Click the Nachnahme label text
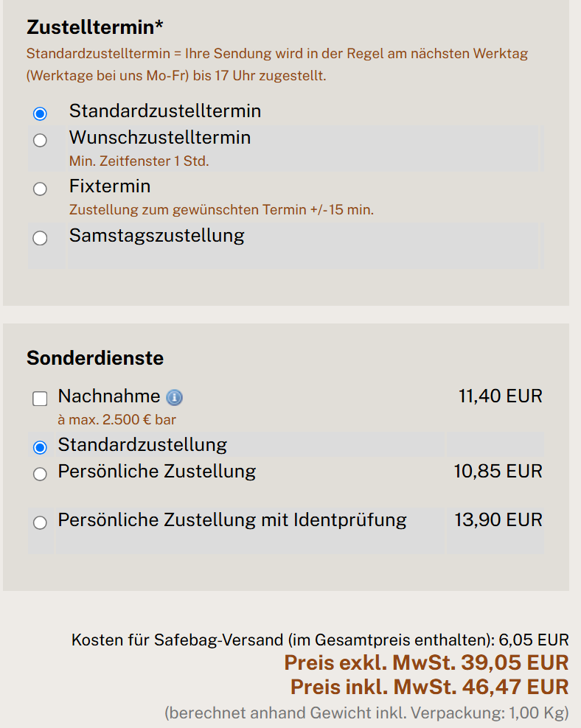 pos(108,396)
